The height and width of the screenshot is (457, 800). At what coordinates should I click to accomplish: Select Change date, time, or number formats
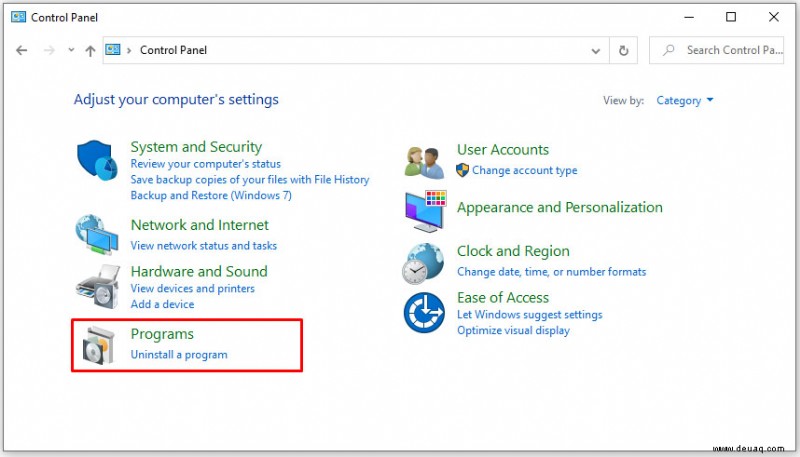pyautogui.click(x=552, y=272)
